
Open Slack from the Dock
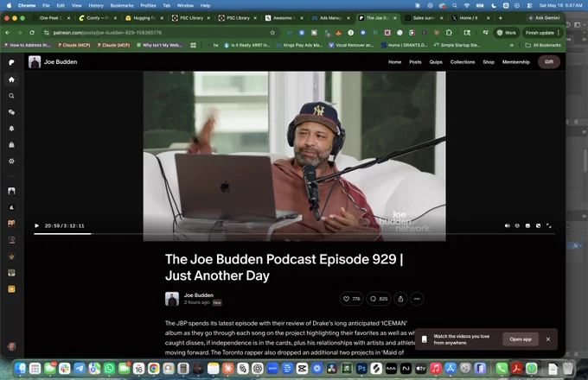65,369
